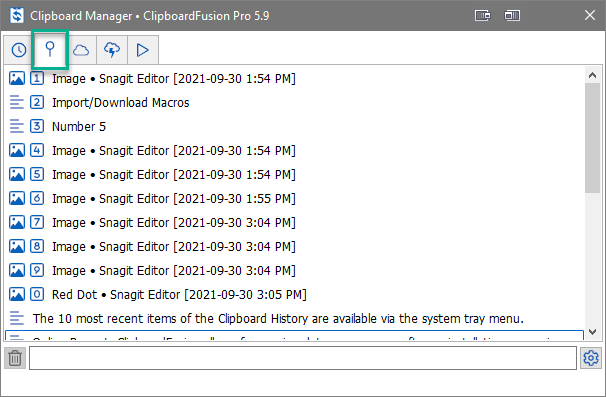Click text icon of '10 most recent items' row
Viewport: 606px width, 397px height.
coord(17,318)
